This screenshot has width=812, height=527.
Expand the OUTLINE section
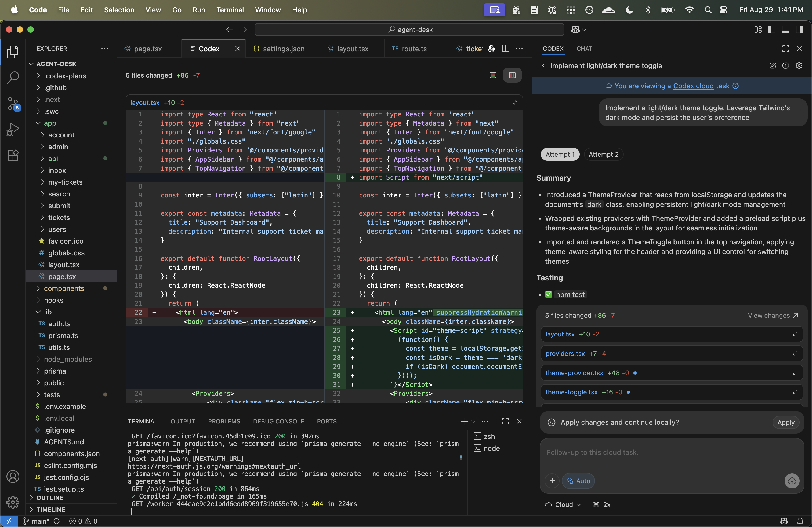point(50,498)
